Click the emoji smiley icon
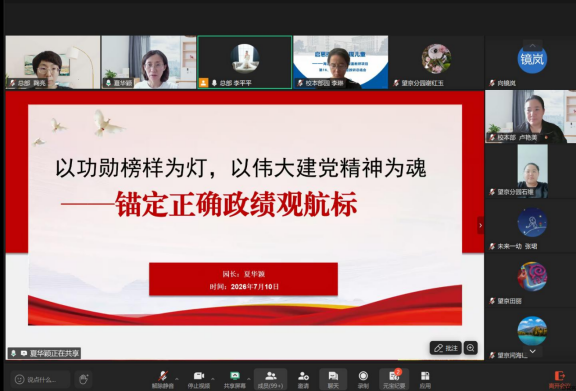 (x=19, y=379)
